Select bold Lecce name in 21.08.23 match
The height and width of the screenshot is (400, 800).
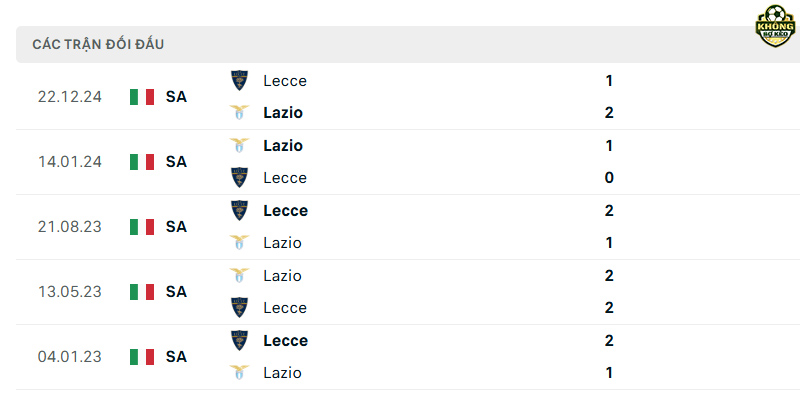pos(286,211)
